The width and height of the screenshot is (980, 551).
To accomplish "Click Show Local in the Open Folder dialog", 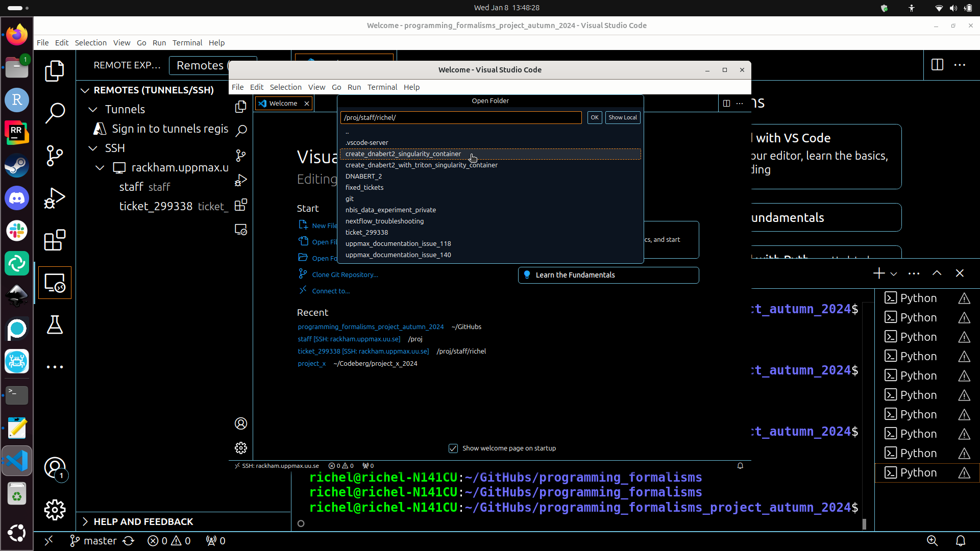I will click(x=623, y=117).
